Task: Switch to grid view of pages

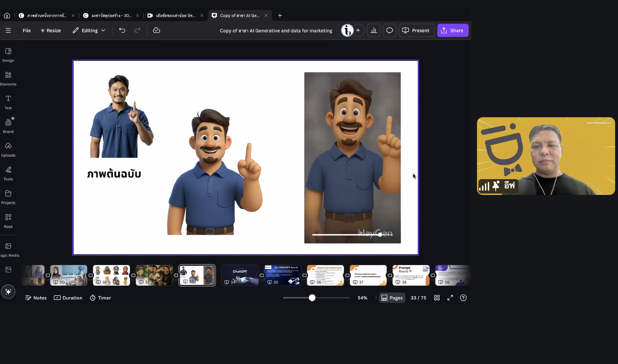Action: point(437,298)
